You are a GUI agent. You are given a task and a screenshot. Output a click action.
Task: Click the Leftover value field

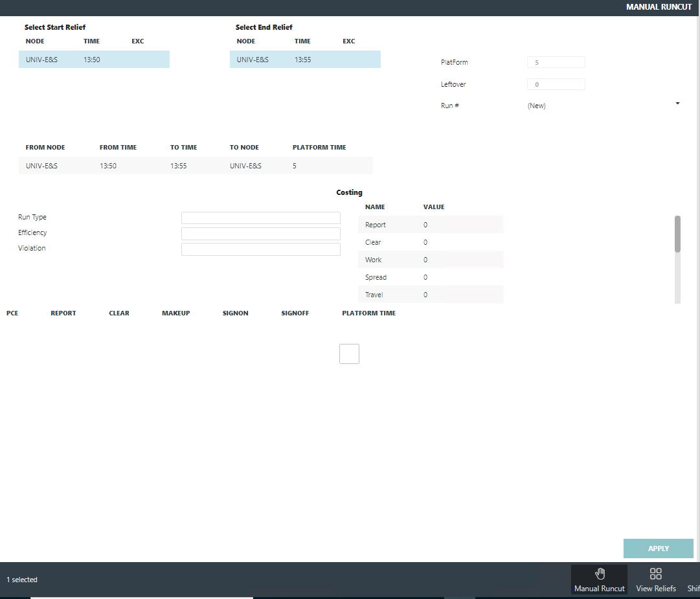coord(556,84)
